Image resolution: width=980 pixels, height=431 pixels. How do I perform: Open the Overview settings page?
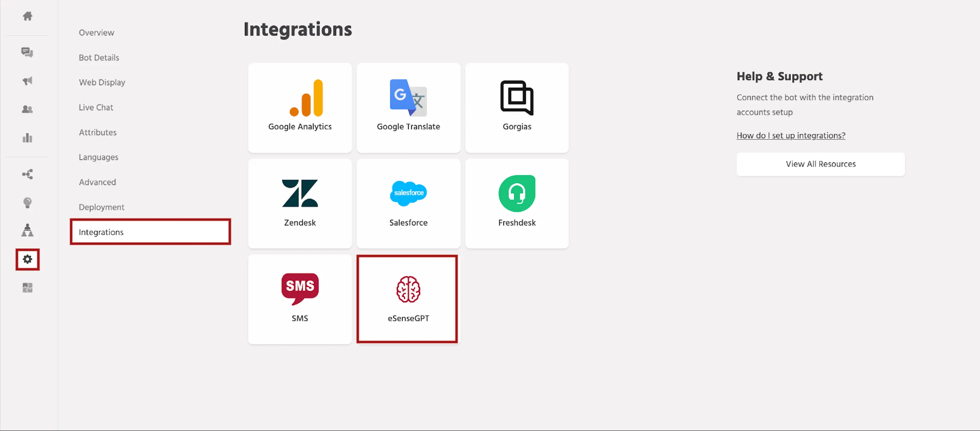click(x=97, y=33)
